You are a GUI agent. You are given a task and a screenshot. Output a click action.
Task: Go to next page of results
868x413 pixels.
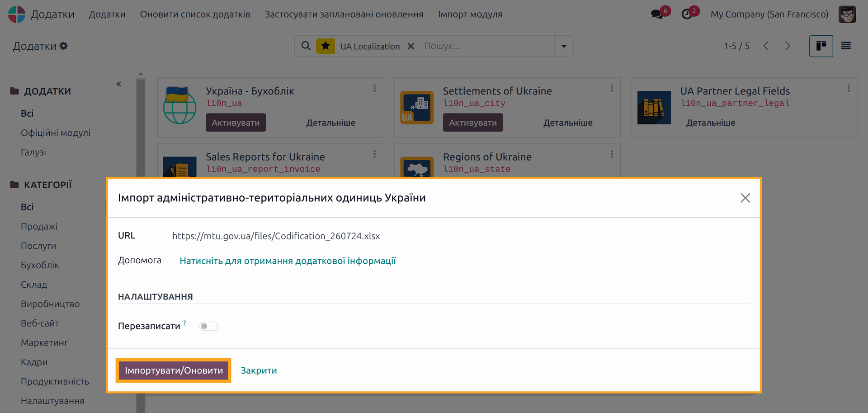tap(788, 46)
